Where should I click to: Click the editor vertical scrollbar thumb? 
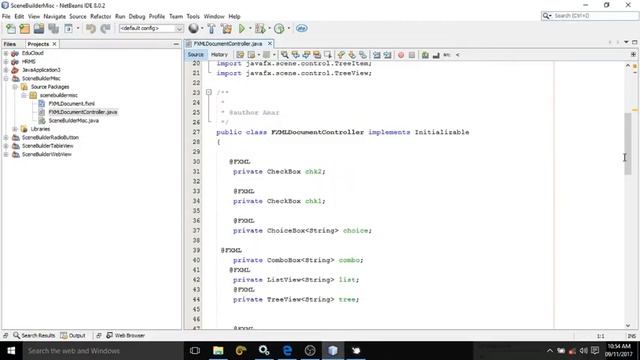click(628, 143)
